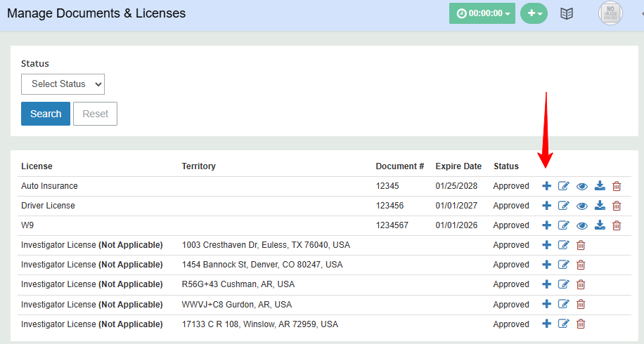The height and width of the screenshot is (344, 644).
Task: Open the book guide icon
Action: click(567, 13)
